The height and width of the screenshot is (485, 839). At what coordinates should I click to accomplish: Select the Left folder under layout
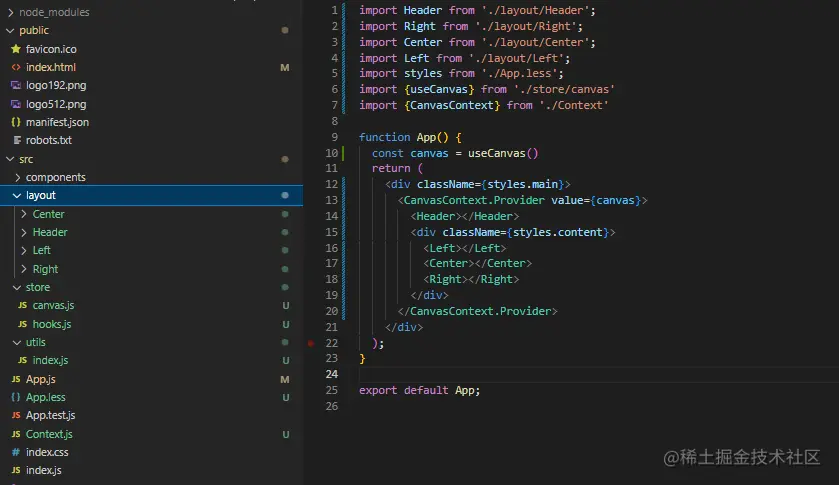click(x=41, y=251)
